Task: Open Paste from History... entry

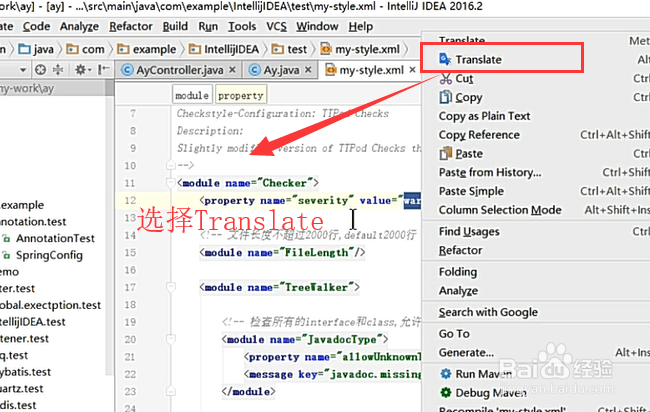Action: (x=490, y=172)
